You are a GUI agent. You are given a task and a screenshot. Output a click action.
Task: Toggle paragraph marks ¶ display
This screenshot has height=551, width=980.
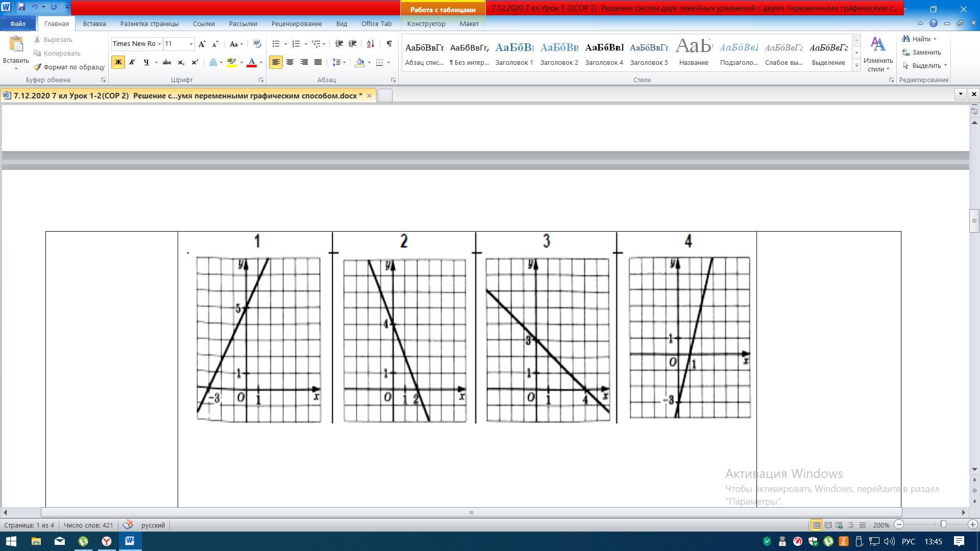(389, 44)
